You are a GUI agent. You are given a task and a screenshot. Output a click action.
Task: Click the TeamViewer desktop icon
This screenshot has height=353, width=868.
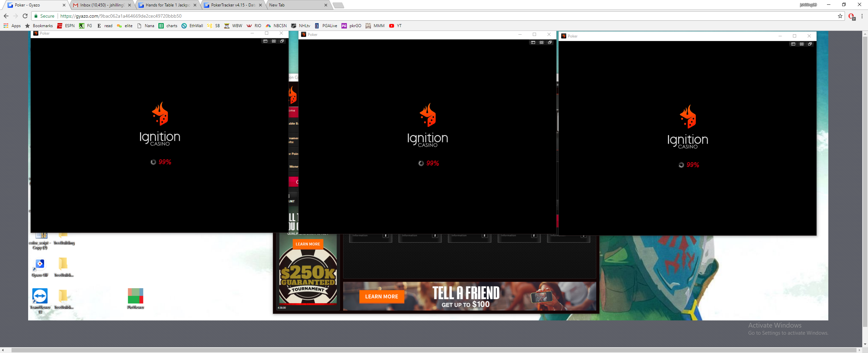pyautogui.click(x=40, y=300)
